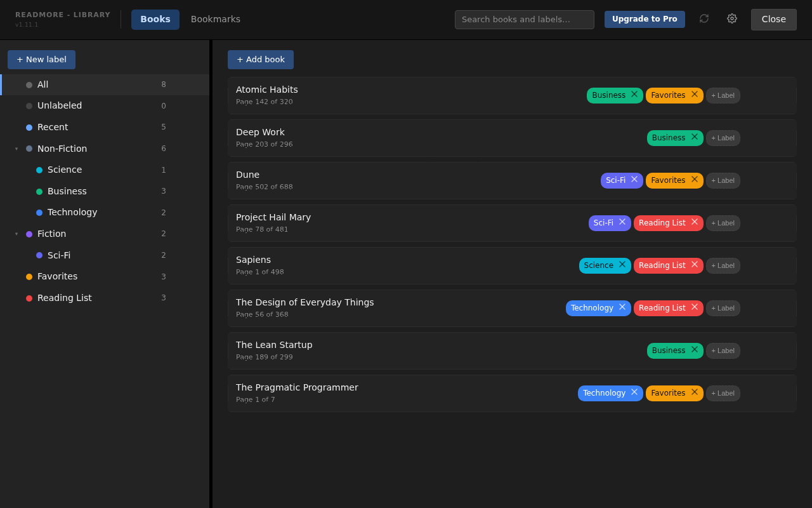
Task: Select the Reading List label in sidebar
Action: (x=105, y=298)
